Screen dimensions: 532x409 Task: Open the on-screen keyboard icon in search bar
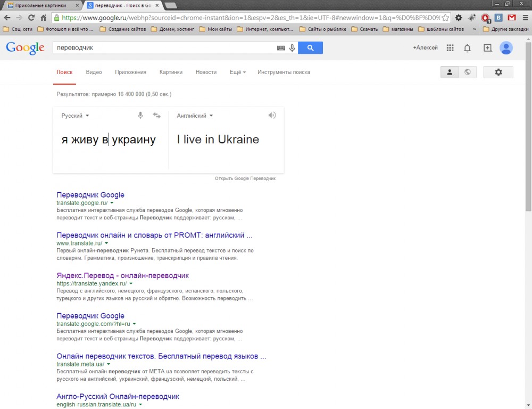pyautogui.click(x=281, y=48)
